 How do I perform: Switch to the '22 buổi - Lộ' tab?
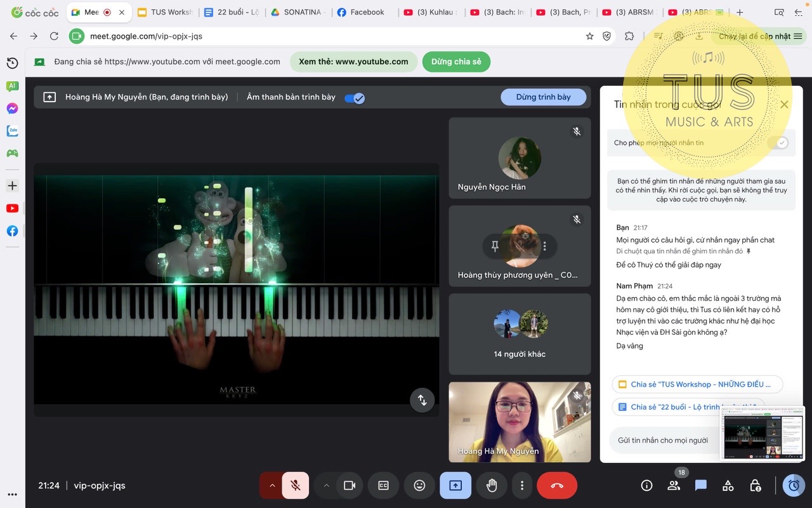(x=232, y=12)
